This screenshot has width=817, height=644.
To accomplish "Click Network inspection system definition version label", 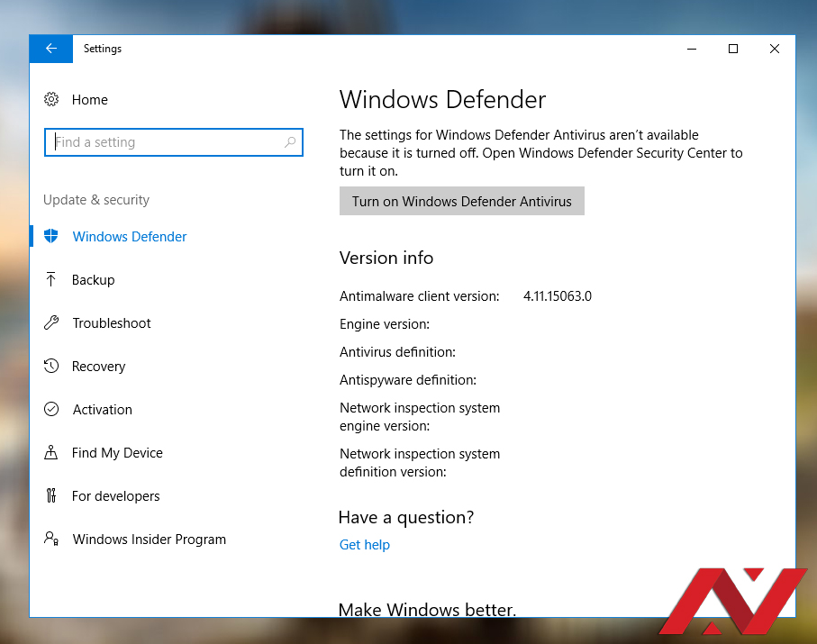I will tap(420, 463).
